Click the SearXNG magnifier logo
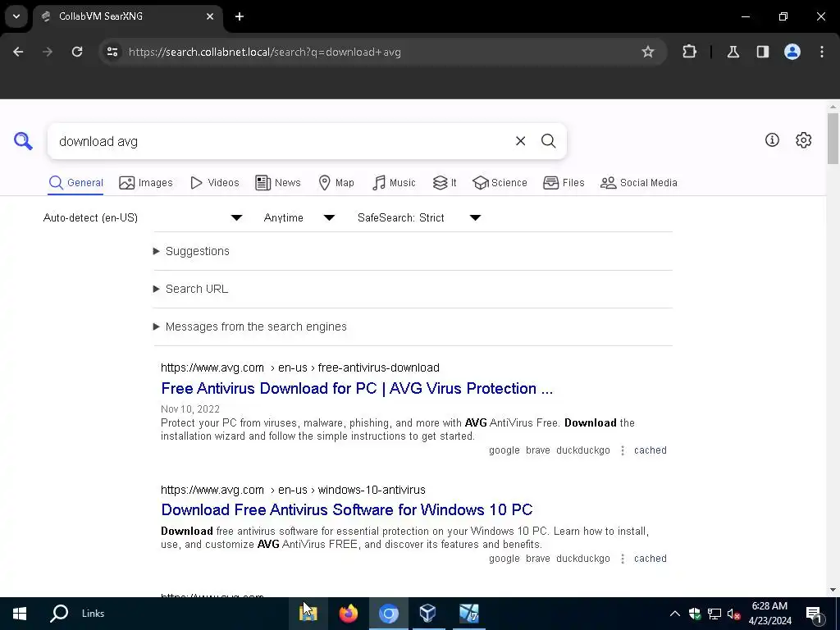The width and height of the screenshot is (840, 630). coord(23,141)
